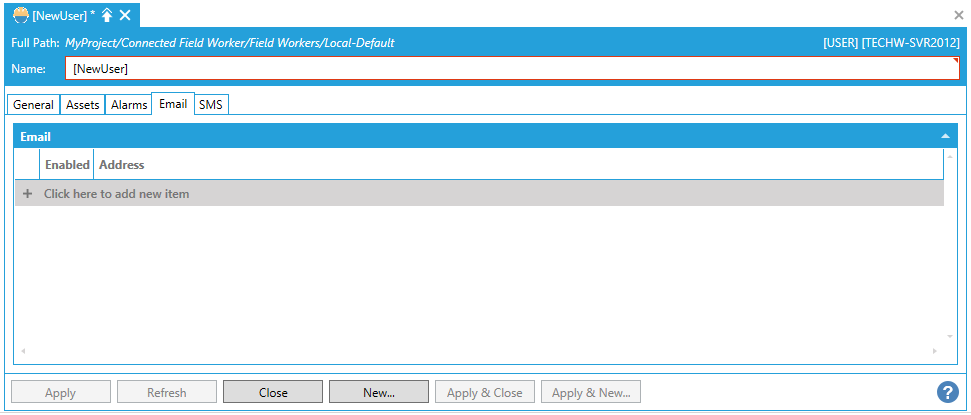Click the email grid's scroll down arrow
This screenshot has width=971, height=415.
click(951, 337)
